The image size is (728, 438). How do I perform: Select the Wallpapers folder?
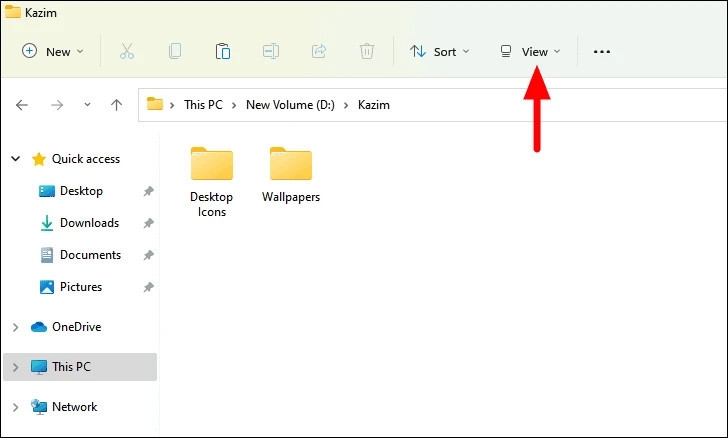[291, 175]
